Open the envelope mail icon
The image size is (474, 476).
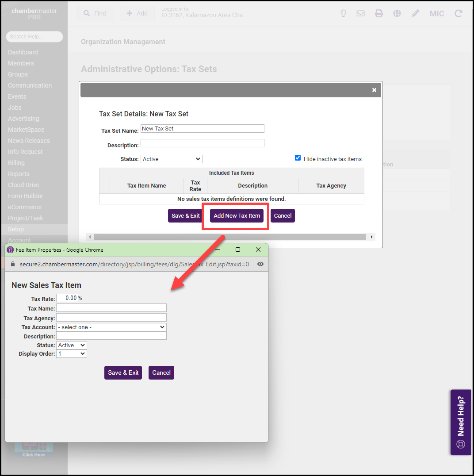(x=361, y=13)
